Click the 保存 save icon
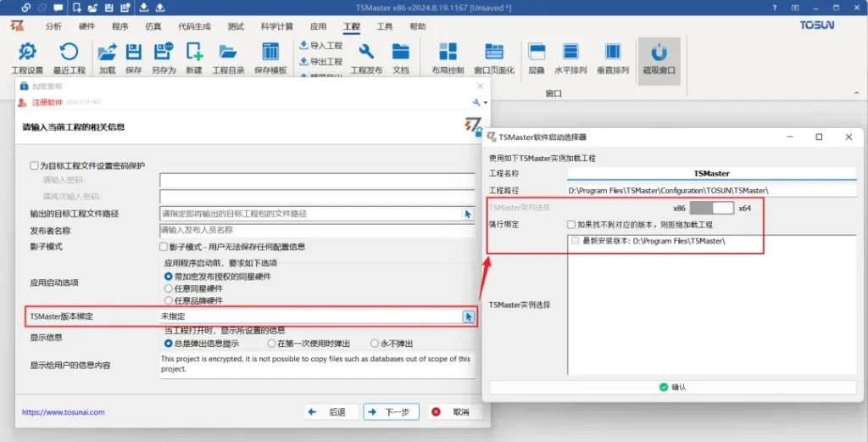Viewport: 868px width, 442px height. pos(133,52)
